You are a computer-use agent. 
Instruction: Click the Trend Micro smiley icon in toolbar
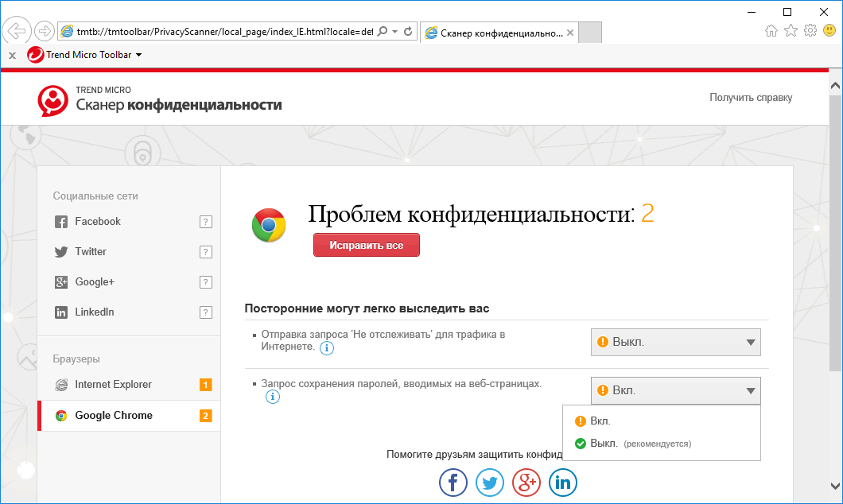[34, 54]
